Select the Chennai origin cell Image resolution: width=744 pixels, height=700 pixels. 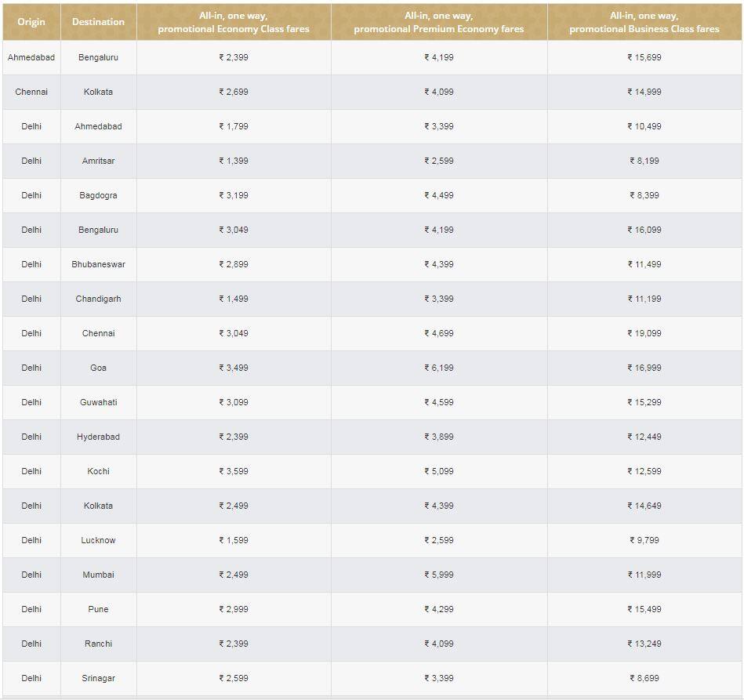pyautogui.click(x=31, y=92)
